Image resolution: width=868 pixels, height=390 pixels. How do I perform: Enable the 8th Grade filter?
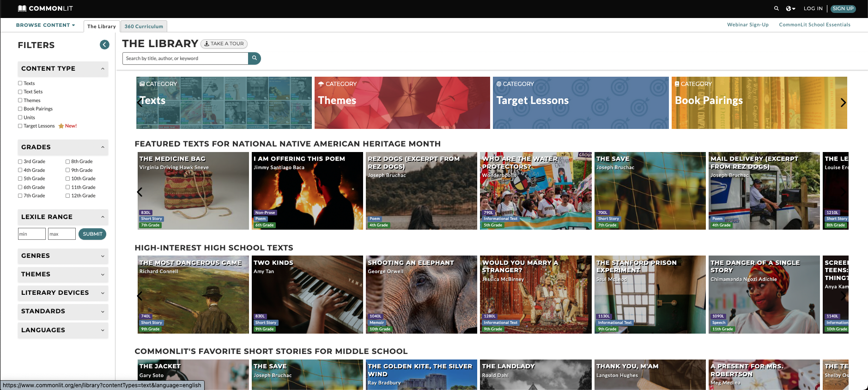[67, 161]
